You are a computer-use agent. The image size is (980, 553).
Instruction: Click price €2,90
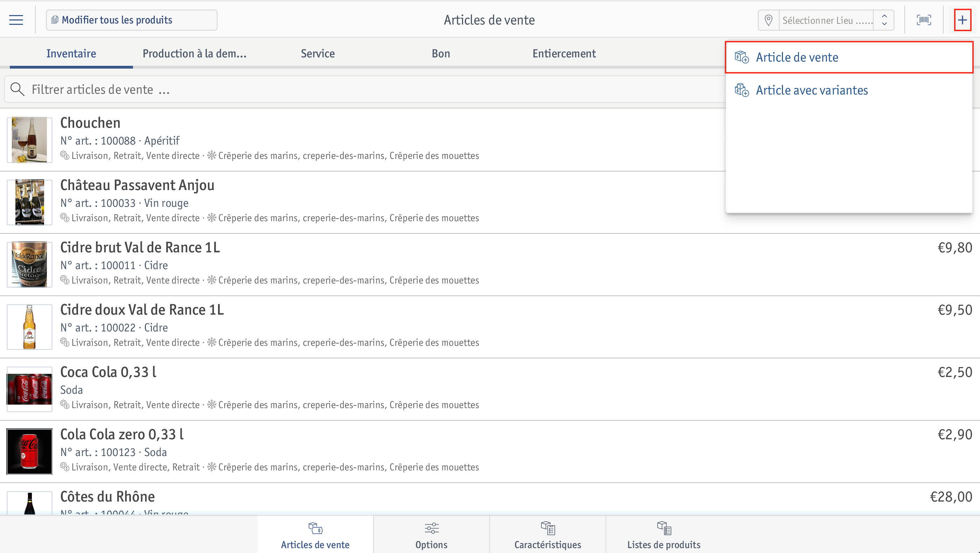(955, 435)
